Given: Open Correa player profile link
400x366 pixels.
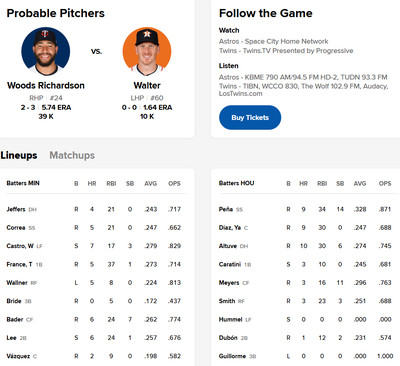Looking at the screenshot, I should 16,228.
